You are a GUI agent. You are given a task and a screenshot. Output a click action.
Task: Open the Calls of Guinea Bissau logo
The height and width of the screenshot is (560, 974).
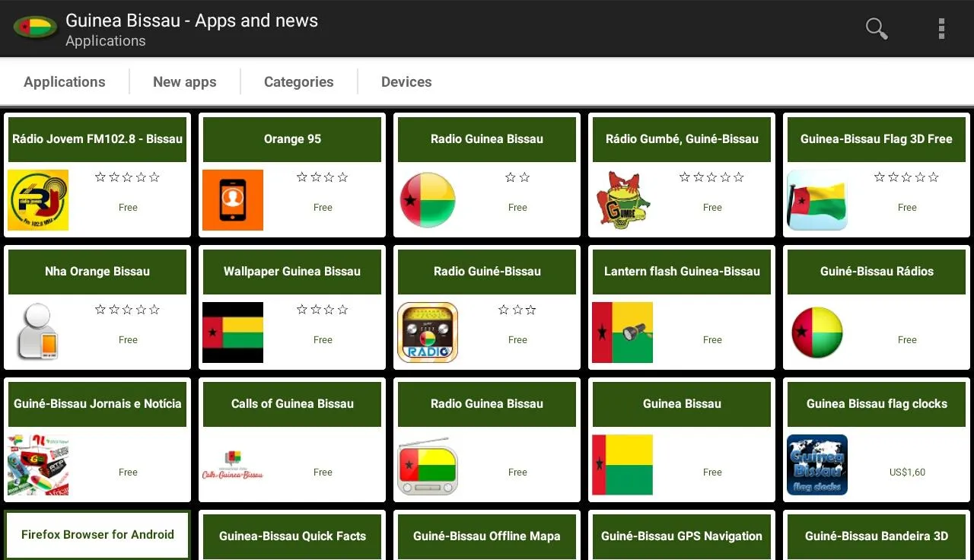pyautogui.click(x=233, y=465)
